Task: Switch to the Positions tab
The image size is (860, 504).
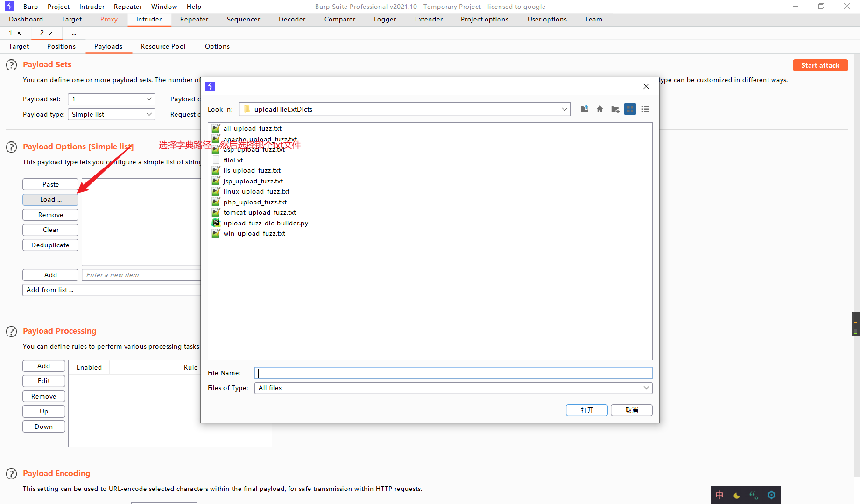Action: [61, 46]
